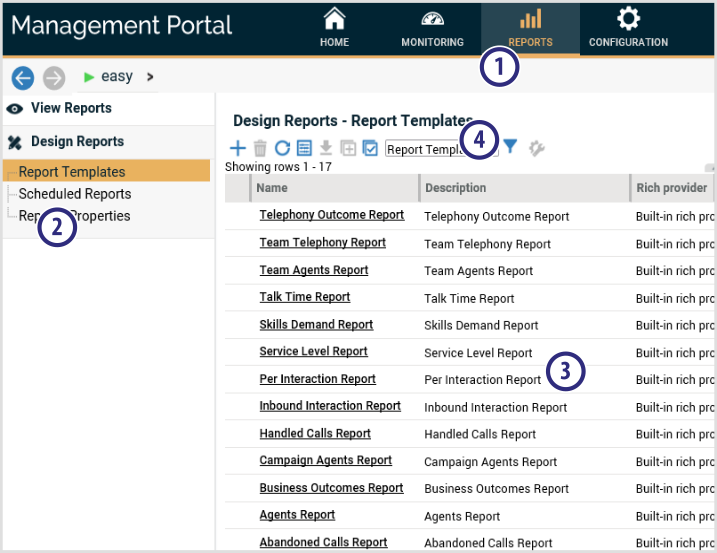The width and height of the screenshot is (717, 553).
Task: Open the Agents Report link
Action: (x=297, y=515)
